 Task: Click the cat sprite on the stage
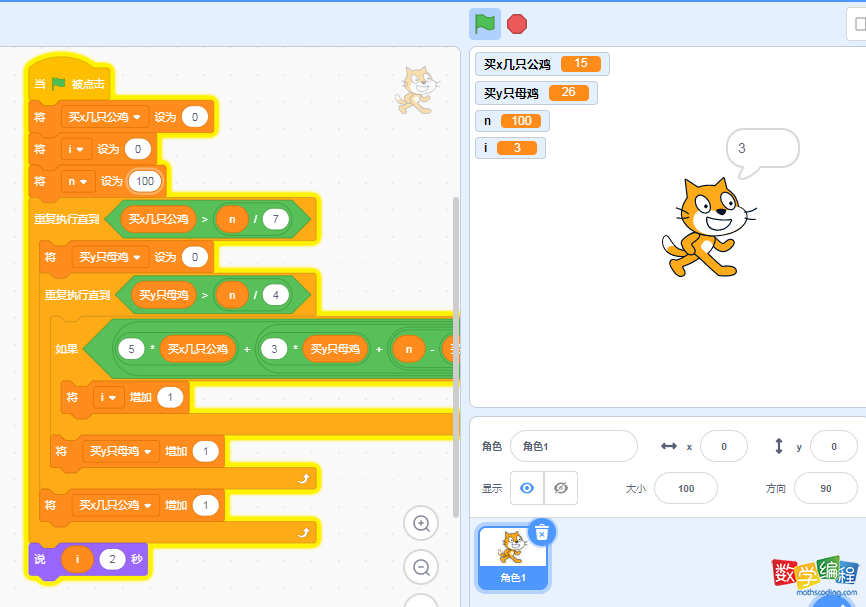click(x=703, y=228)
